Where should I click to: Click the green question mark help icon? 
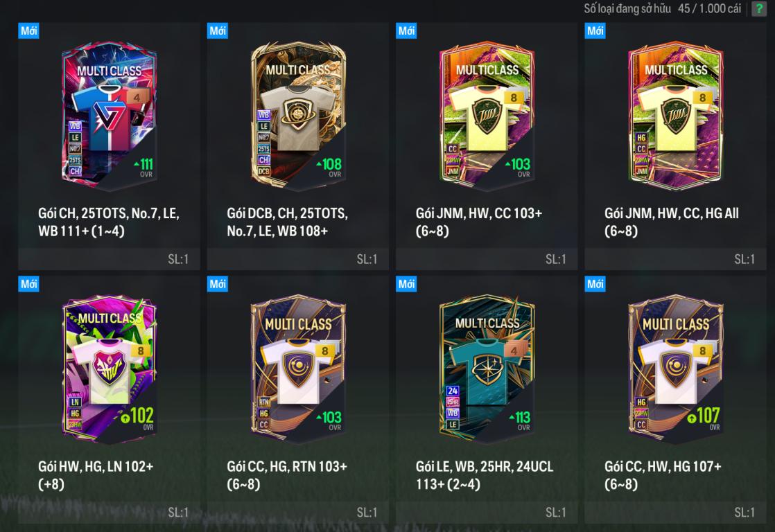tap(758, 8)
